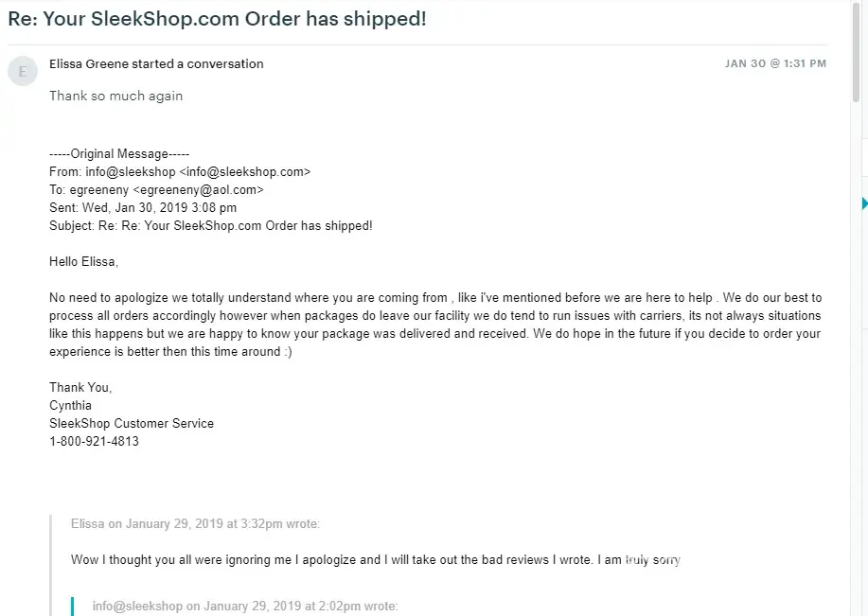
Task: Click the "No need to apologize" body paragraph
Action: point(434,316)
